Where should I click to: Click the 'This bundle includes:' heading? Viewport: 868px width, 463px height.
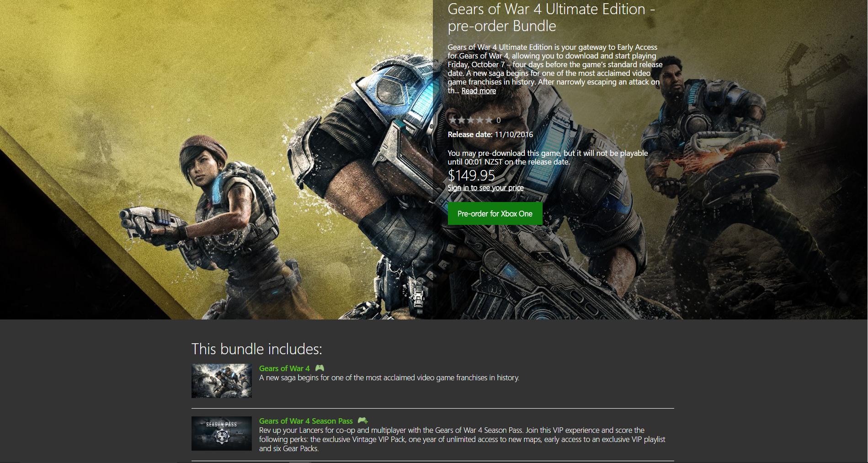coord(257,349)
